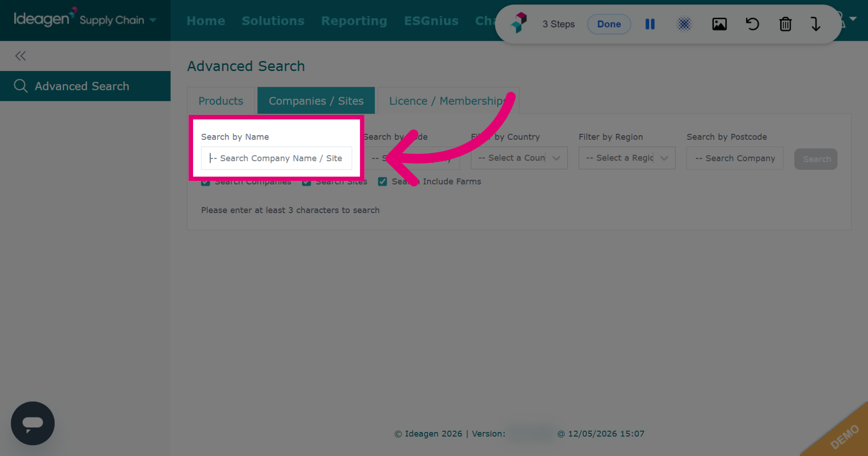
Task: Open the Home menu
Action: coord(206,21)
